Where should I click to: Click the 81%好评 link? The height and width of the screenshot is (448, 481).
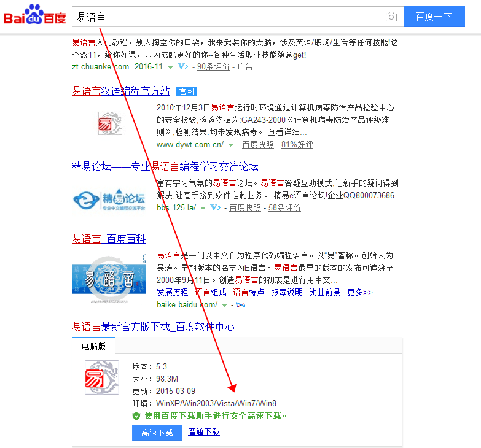tap(297, 145)
